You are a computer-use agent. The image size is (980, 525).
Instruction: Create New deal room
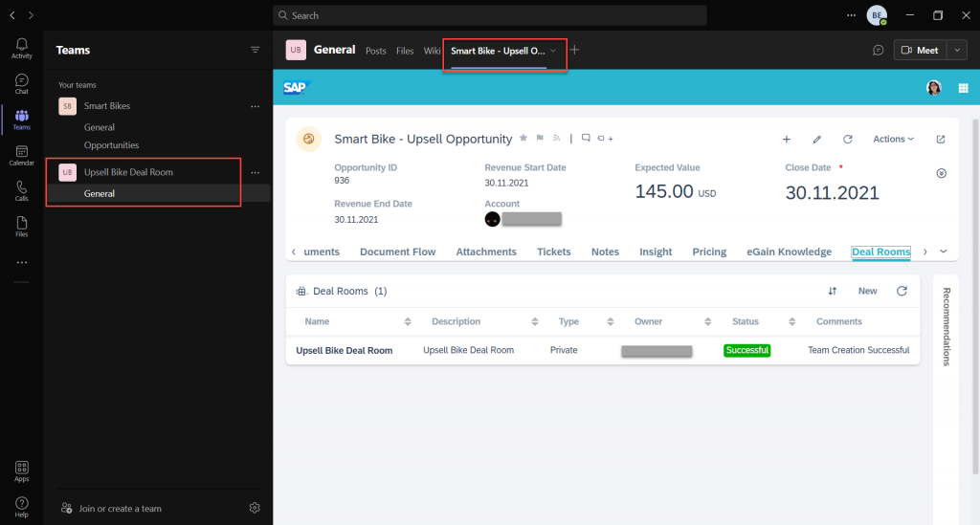pyautogui.click(x=867, y=291)
